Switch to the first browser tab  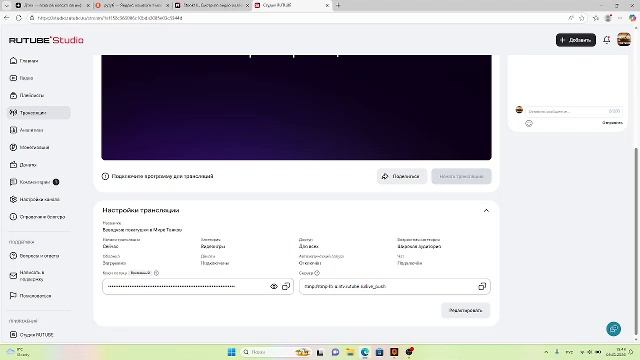[x=52, y=5]
